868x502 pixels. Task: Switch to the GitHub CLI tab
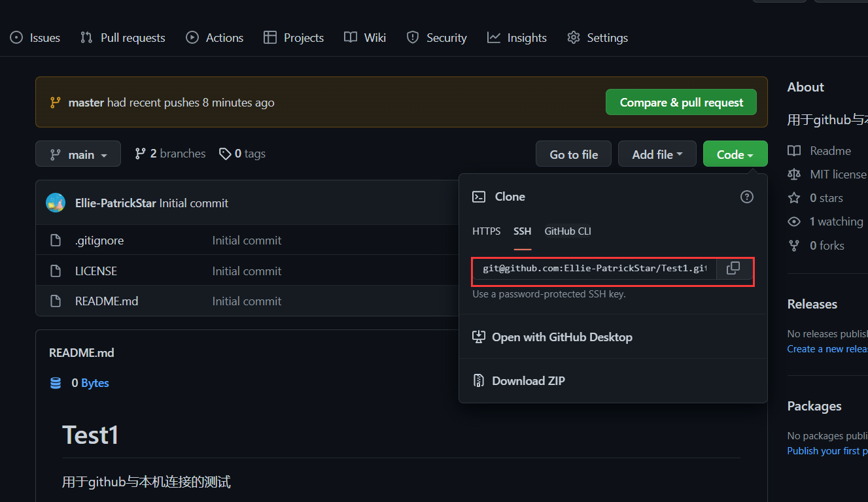point(568,231)
